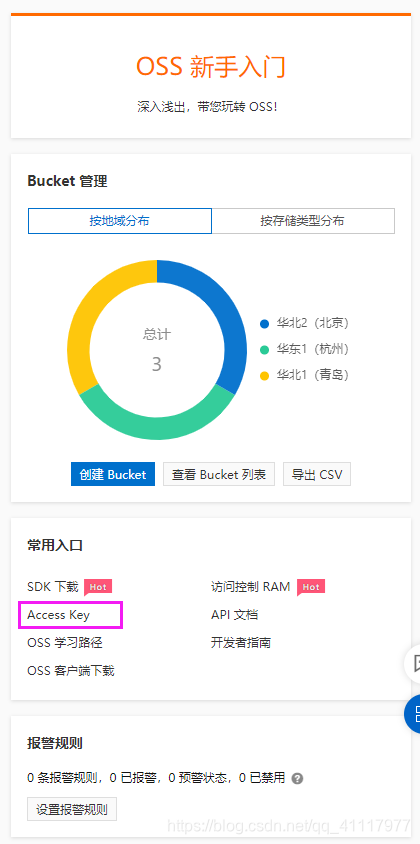Switch to 按地域分布 tab
Viewport: 420px width, 844px height.
(120, 221)
